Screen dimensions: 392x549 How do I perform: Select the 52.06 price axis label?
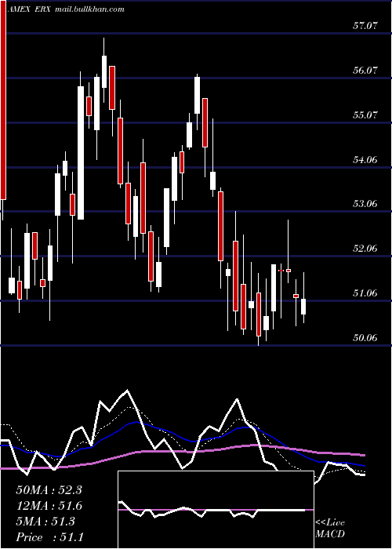[x=366, y=249]
